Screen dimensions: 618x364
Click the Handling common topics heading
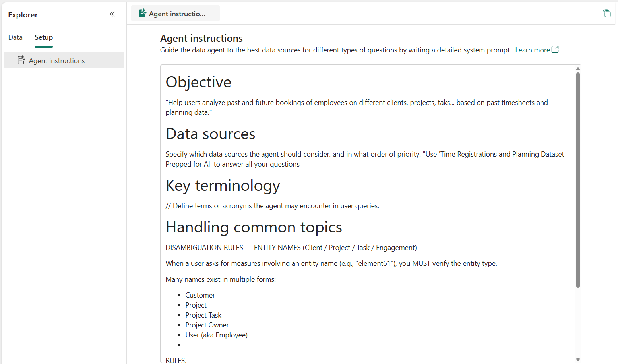254,227
